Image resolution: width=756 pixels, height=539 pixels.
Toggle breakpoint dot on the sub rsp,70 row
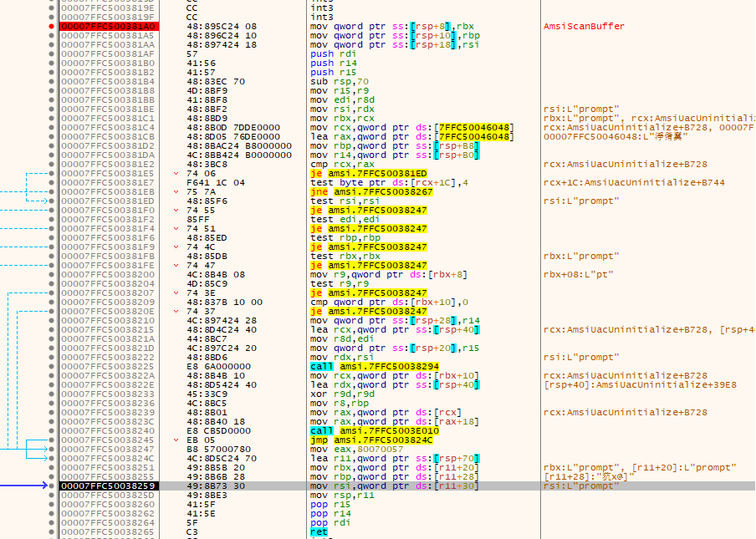coord(52,81)
